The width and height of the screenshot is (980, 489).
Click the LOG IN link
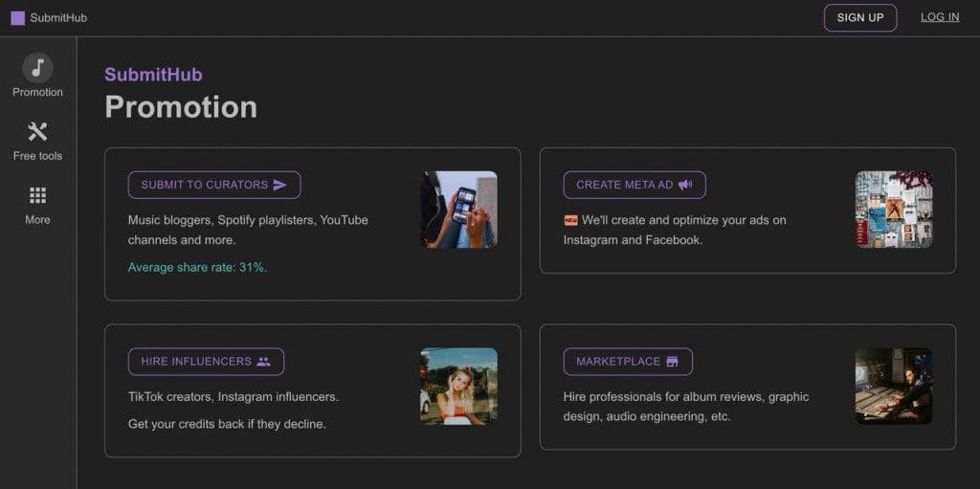pyautogui.click(x=940, y=17)
